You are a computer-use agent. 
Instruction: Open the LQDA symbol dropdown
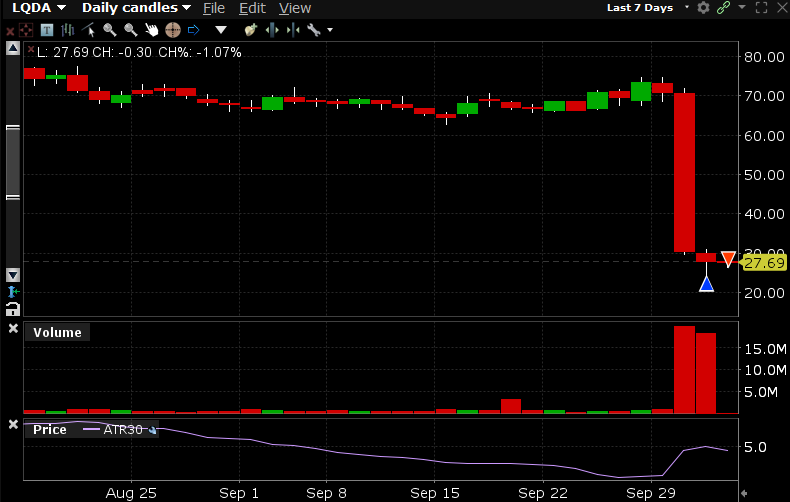[39, 8]
